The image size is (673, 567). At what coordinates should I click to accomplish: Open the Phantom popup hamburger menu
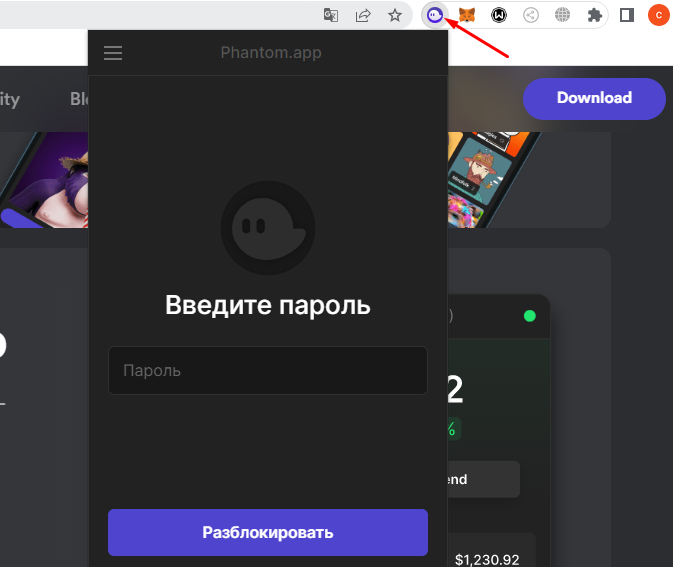[x=113, y=53]
